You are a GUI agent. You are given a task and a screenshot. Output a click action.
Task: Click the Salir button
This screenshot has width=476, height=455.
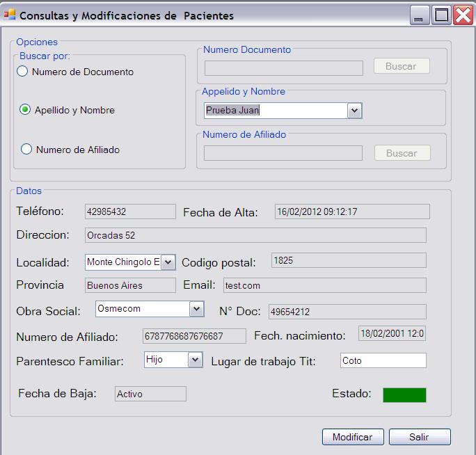click(419, 437)
